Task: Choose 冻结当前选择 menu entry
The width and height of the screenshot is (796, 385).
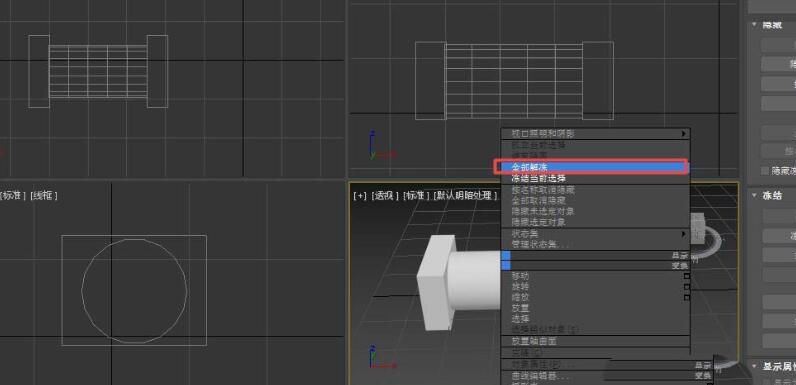Action: click(x=595, y=178)
